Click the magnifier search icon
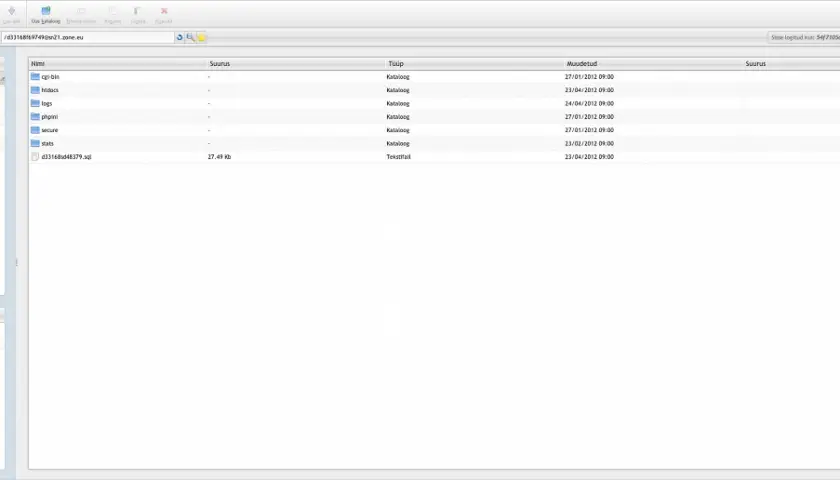Viewport: 840px width, 480px height. pos(190,38)
